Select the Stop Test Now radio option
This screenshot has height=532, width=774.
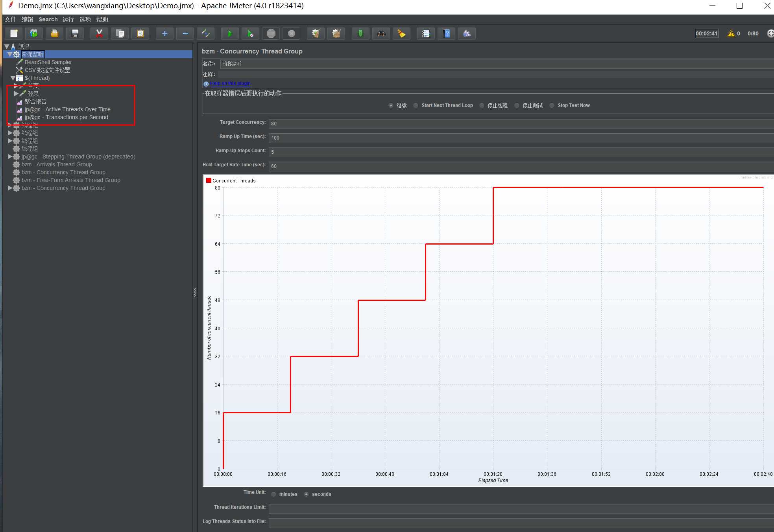coord(552,105)
